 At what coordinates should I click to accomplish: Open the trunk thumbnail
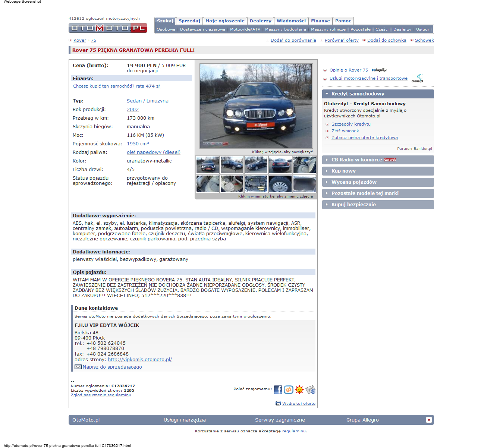click(305, 184)
